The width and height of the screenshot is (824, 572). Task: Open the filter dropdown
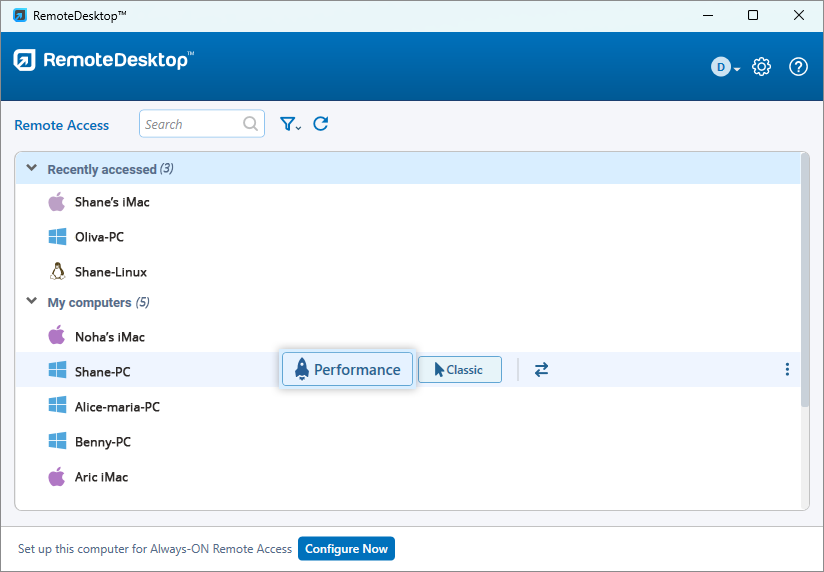tap(290, 124)
